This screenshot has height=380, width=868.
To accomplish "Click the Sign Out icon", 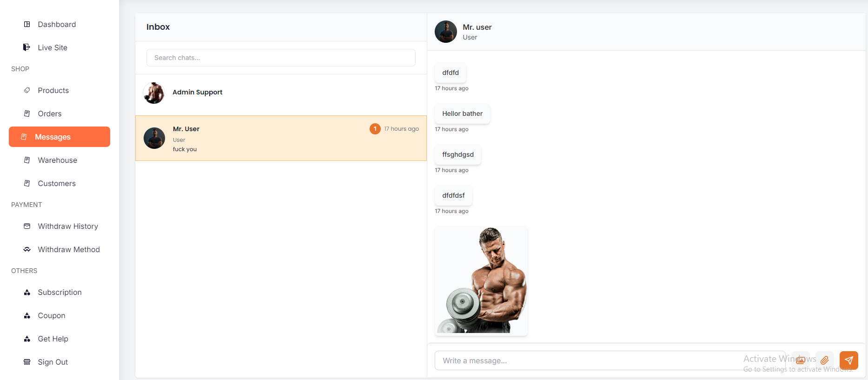I will tap(27, 362).
